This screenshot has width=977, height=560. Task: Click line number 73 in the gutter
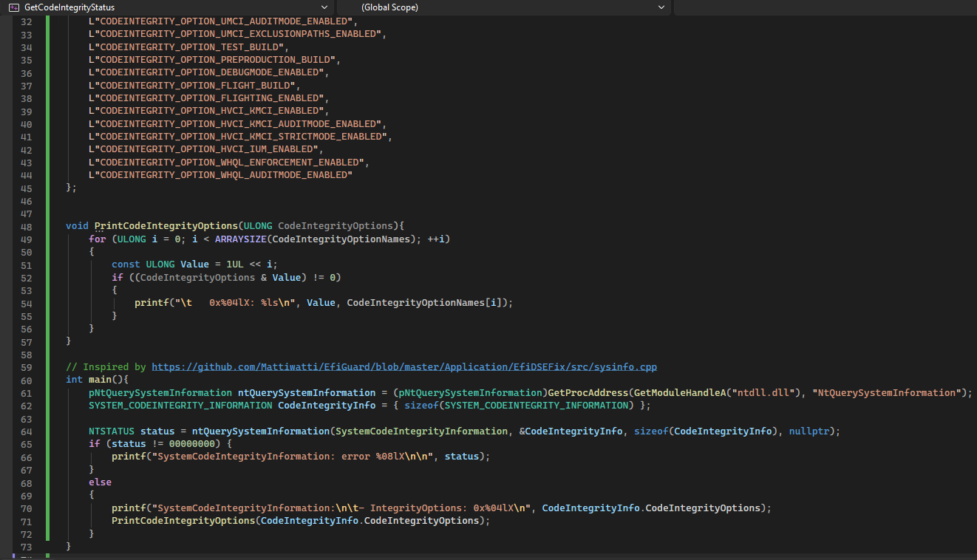[x=26, y=547]
